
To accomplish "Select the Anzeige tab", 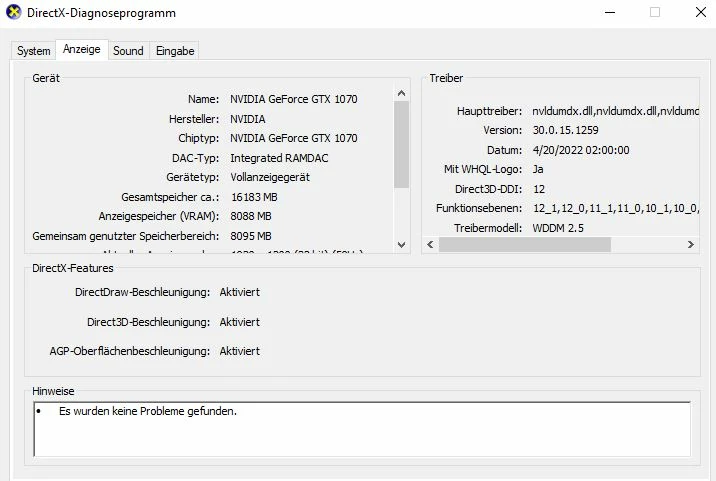I will tap(82, 49).
